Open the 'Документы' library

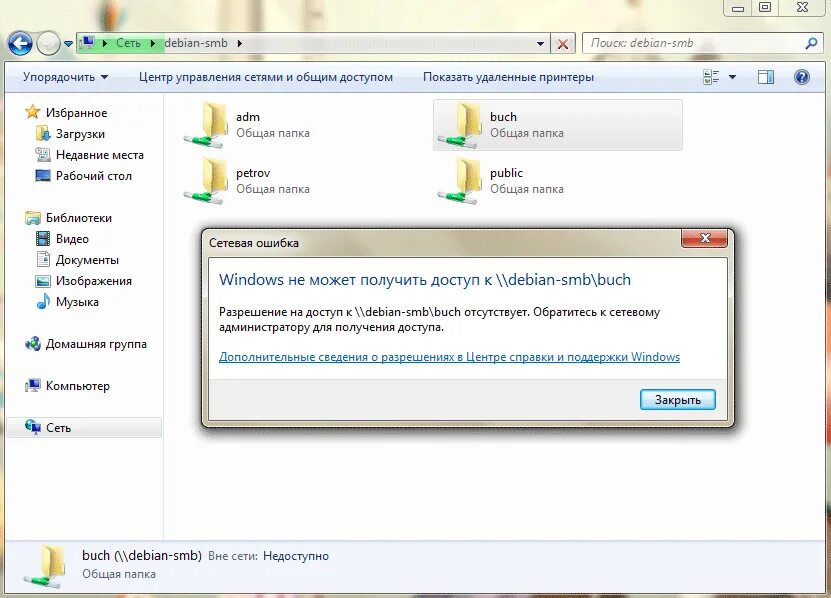click(87, 260)
